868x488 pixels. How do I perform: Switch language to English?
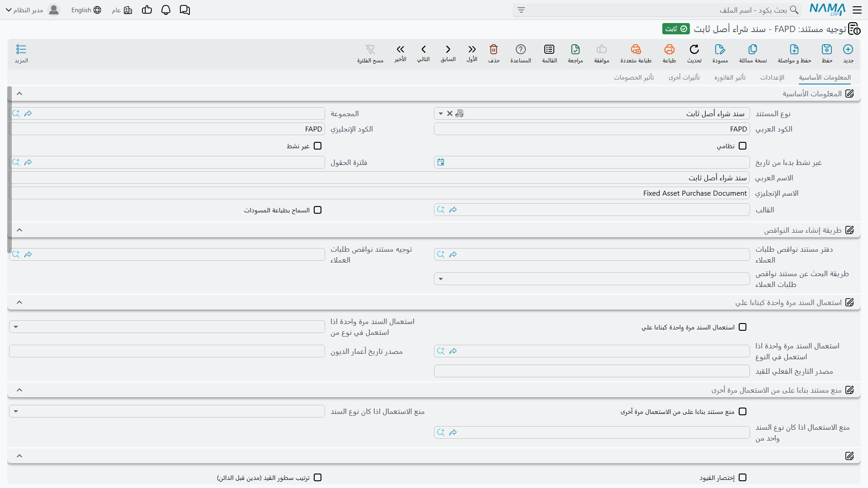pyautogui.click(x=86, y=10)
